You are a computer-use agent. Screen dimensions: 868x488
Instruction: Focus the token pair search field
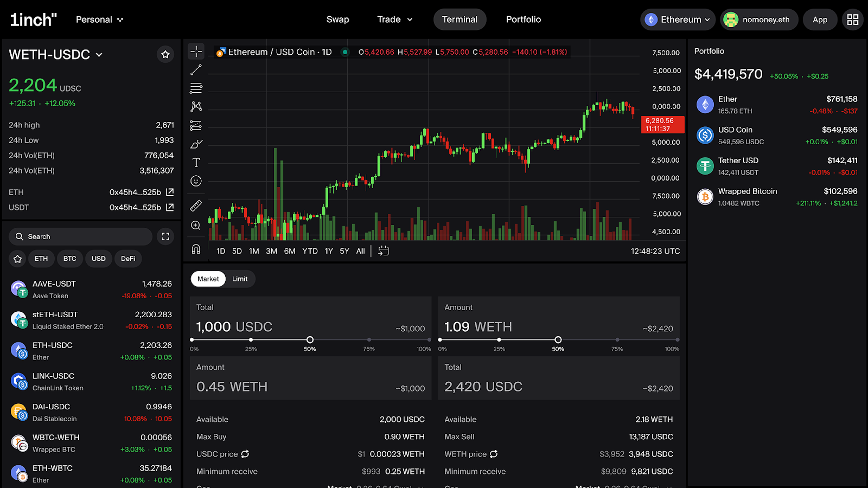81,236
